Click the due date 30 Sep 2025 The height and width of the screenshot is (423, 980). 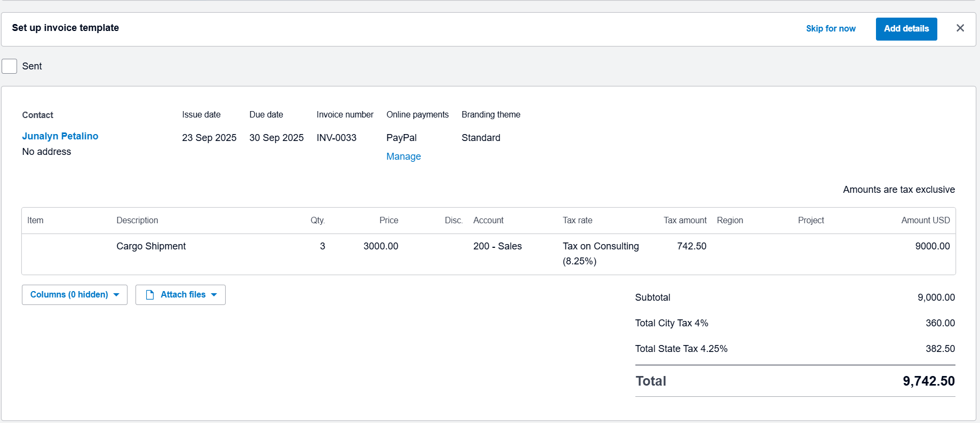[x=276, y=138]
